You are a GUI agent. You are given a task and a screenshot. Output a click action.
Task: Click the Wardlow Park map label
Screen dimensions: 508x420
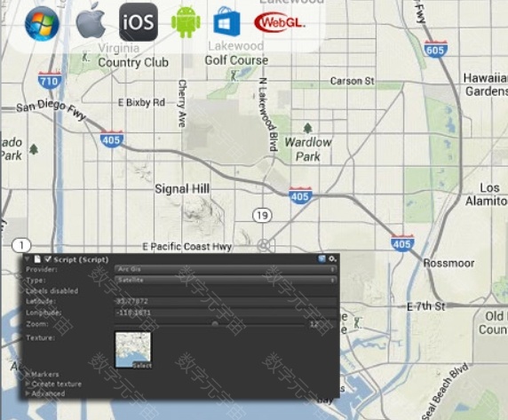[x=308, y=149]
